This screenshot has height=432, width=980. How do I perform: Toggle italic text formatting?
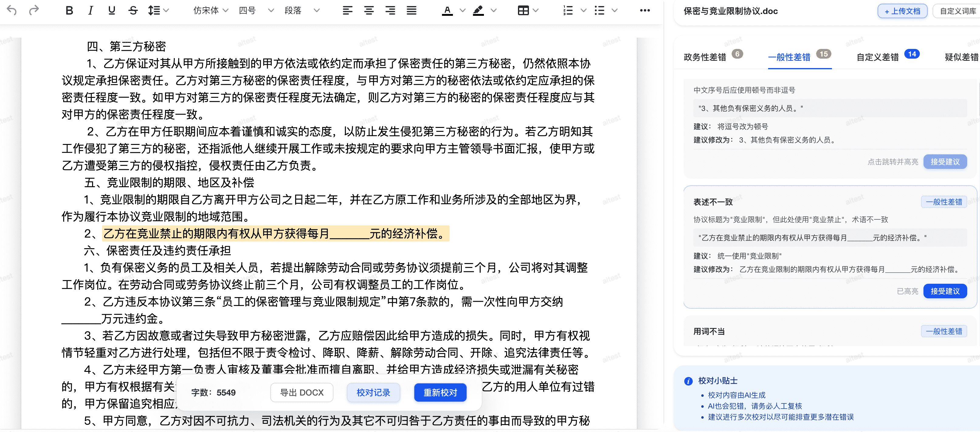click(x=91, y=10)
